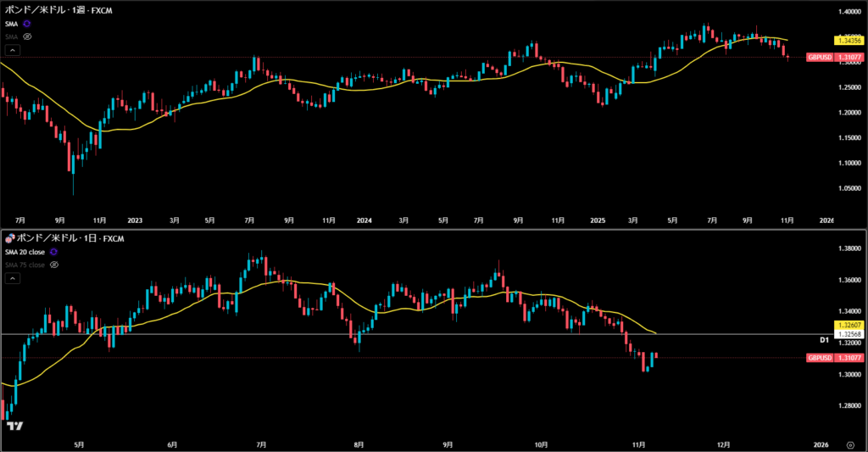Select the D1 horizontal line label
The image size is (868, 452).
(x=823, y=340)
